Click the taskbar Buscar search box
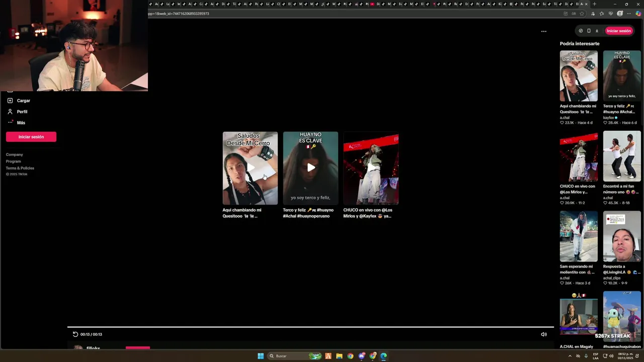 point(295,356)
